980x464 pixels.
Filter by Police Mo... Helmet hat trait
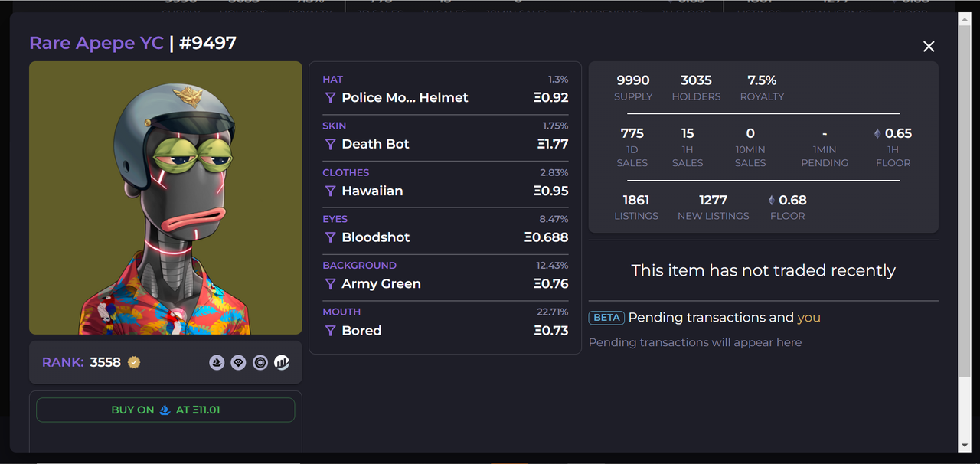click(x=331, y=98)
